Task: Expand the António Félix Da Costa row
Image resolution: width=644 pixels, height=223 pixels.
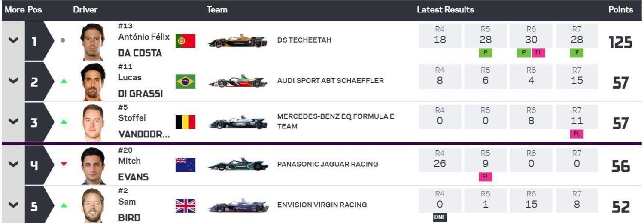Action: (x=13, y=40)
